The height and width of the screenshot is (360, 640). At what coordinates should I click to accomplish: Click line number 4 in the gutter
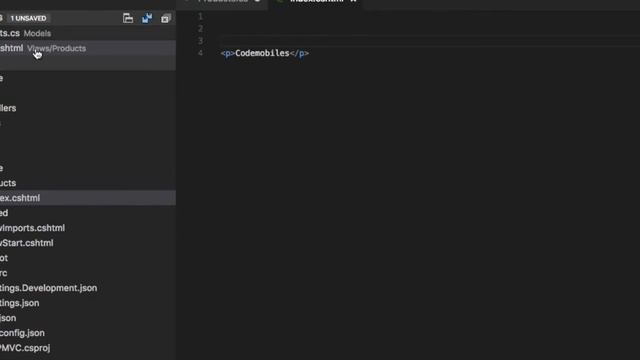200,53
